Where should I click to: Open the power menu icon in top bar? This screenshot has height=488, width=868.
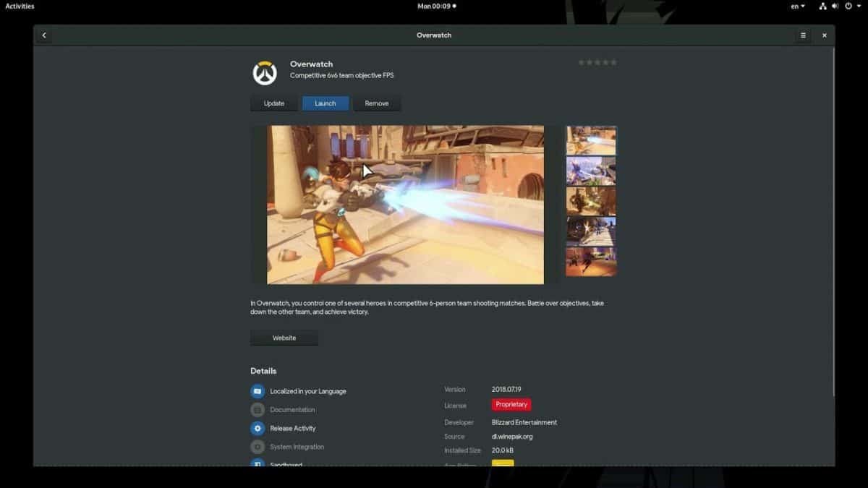[848, 6]
